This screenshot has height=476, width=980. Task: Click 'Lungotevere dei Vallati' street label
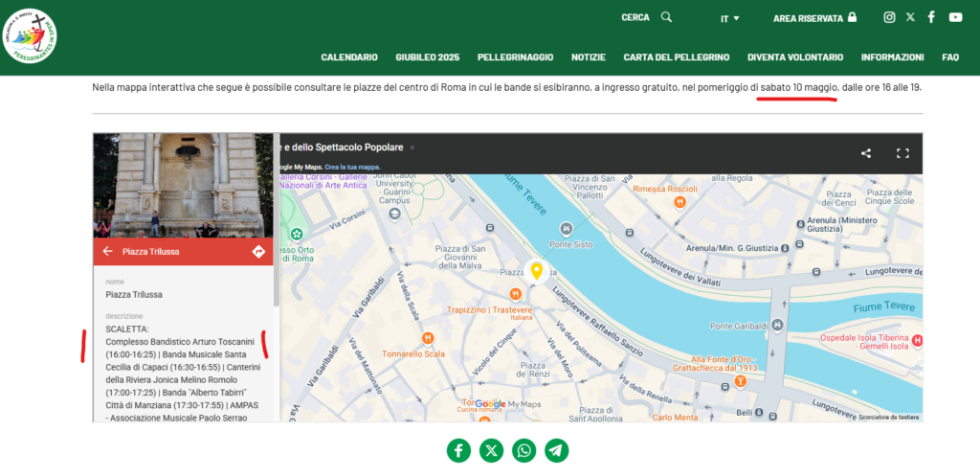[x=680, y=268]
